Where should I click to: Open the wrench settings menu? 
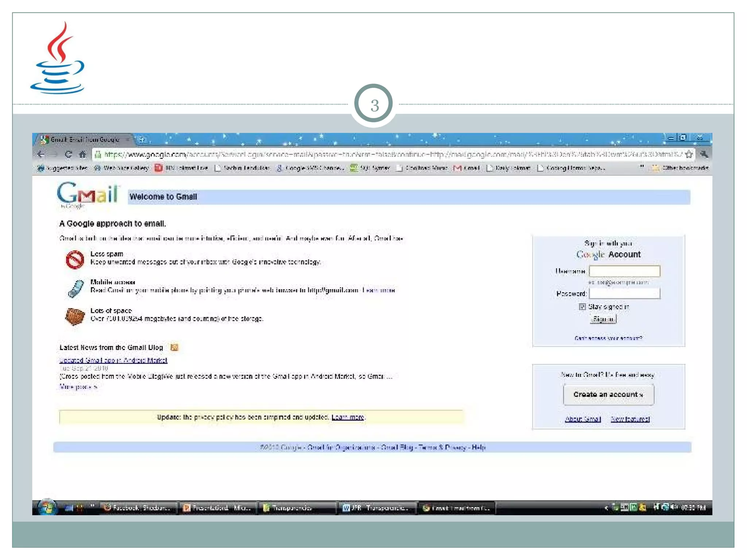(704, 154)
